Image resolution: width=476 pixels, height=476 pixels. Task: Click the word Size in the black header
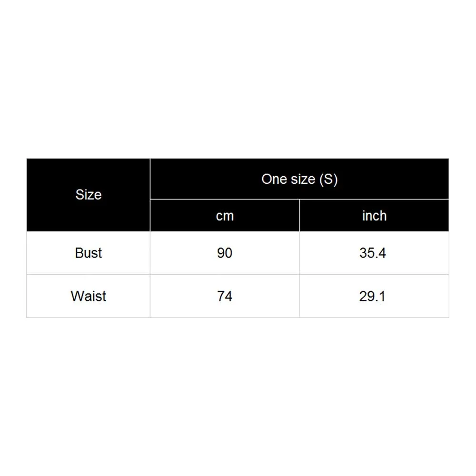point(89,195)
